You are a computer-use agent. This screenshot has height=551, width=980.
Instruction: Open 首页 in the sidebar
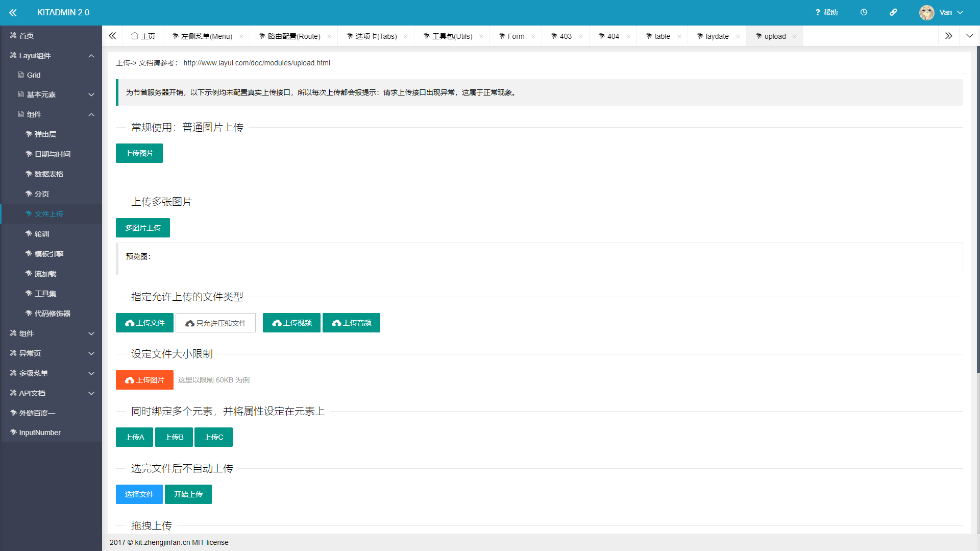(51, 35)
